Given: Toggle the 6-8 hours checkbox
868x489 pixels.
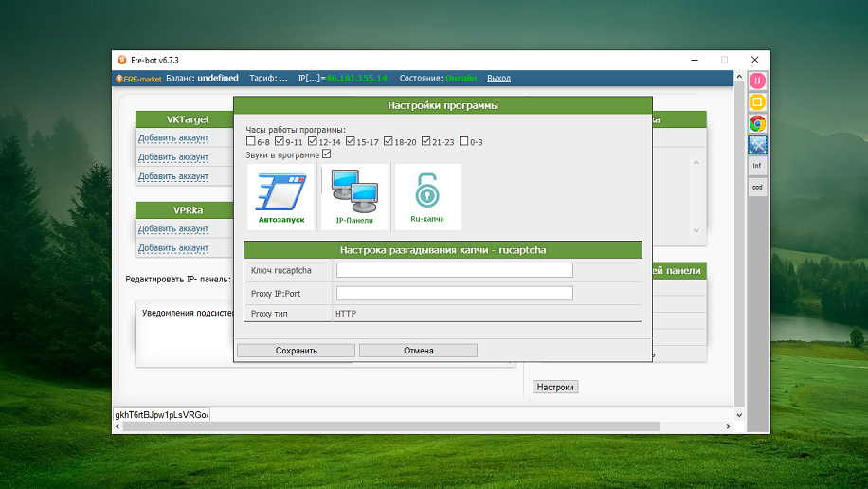Looking at the screenshot, I should point(251,141).
